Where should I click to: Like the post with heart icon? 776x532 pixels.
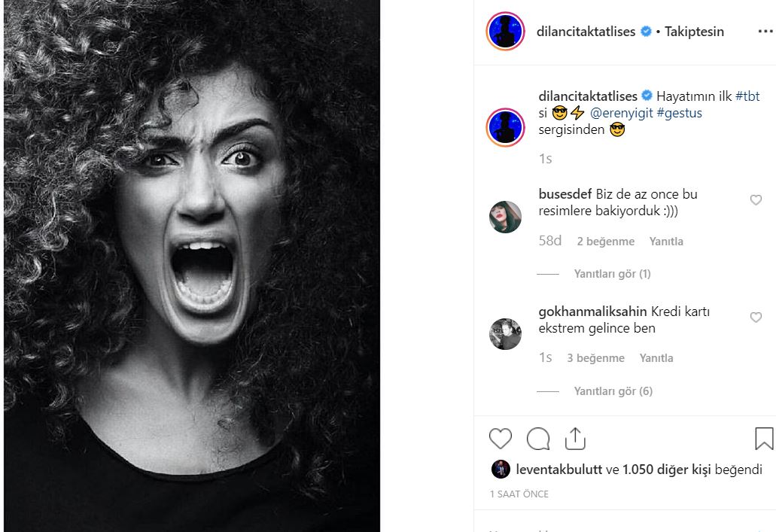tap(501, 439)
